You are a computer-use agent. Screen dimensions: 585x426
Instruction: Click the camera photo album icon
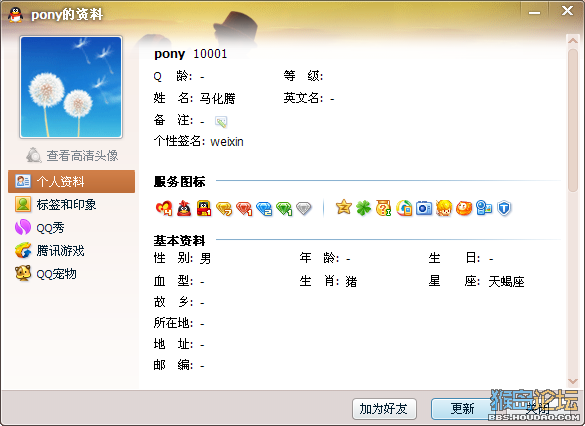424,208
